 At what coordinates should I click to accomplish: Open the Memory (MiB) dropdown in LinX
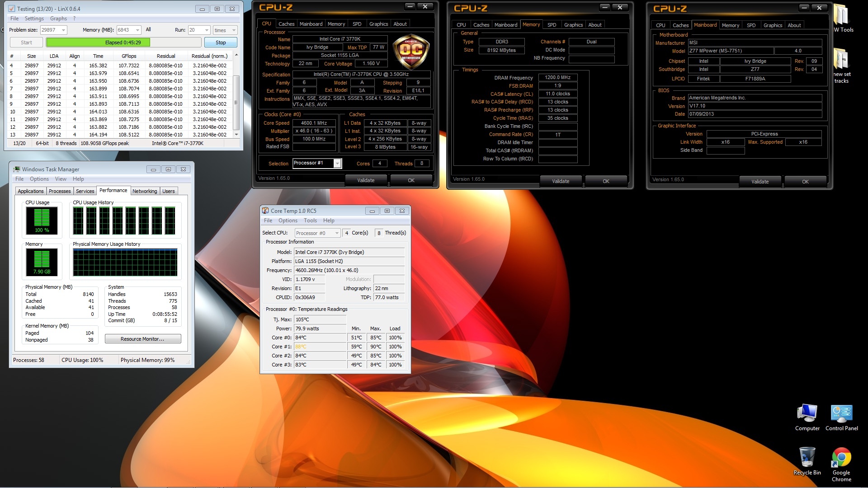pos(137,30)
